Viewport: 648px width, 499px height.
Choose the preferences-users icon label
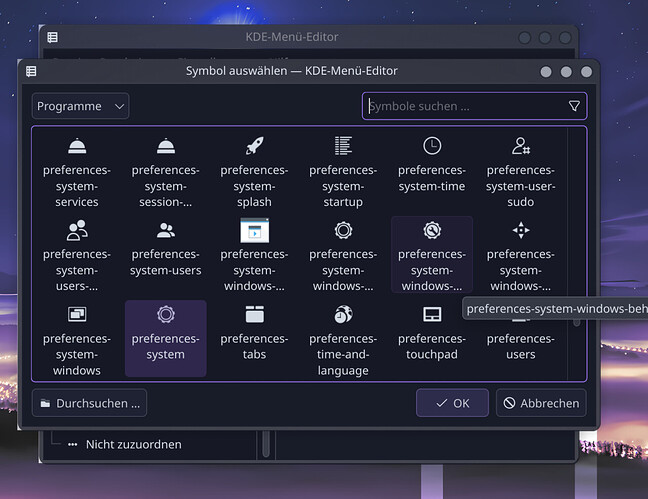521,346
